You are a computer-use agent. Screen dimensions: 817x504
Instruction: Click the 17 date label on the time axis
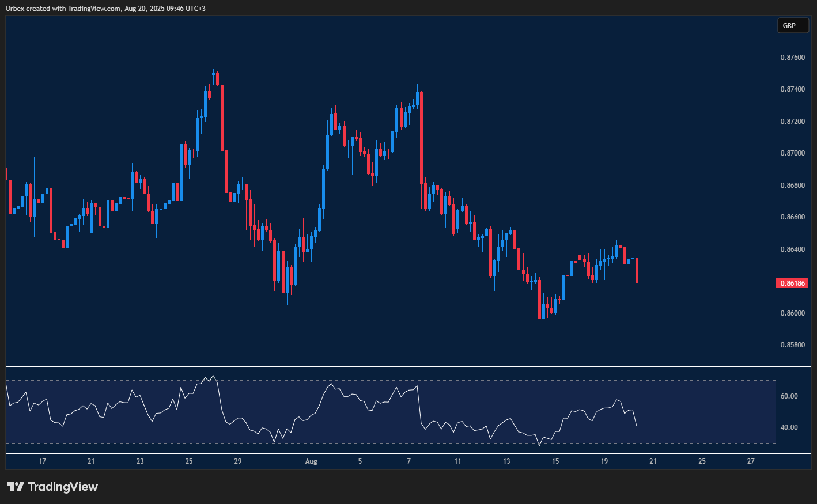[42, 461]
